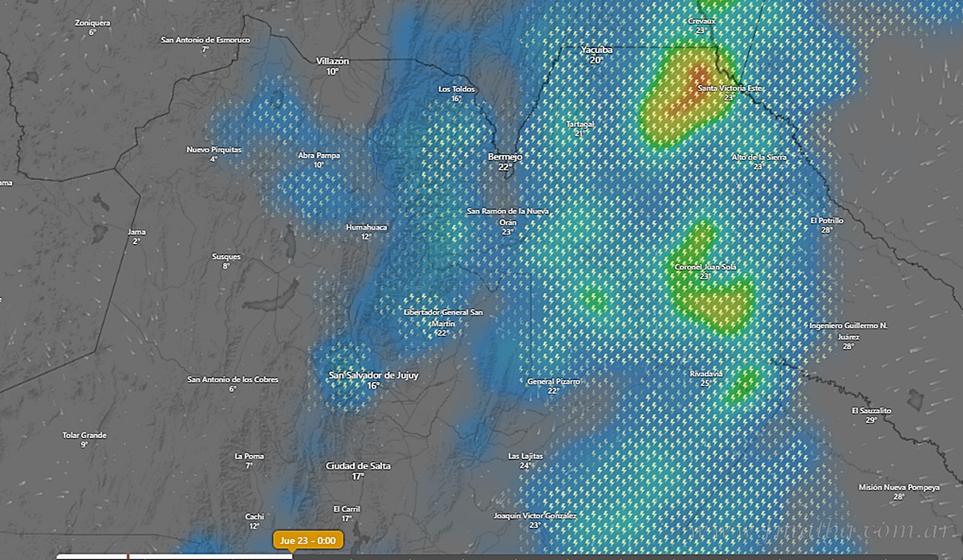The width and height of the screenshot is (963, 560).
Task: Select Joaquín Víctor González label
Action: [534, 516]
